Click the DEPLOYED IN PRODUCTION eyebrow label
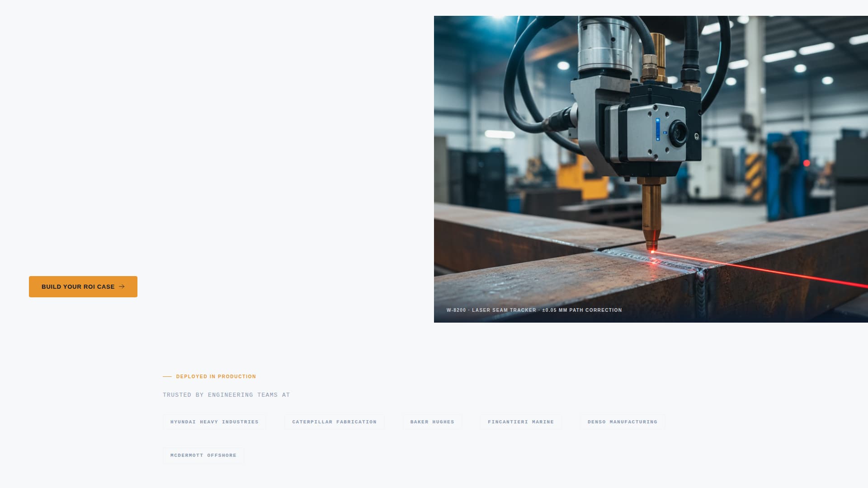This screenshot has width=868, height=488. click(x=216, y=376)
